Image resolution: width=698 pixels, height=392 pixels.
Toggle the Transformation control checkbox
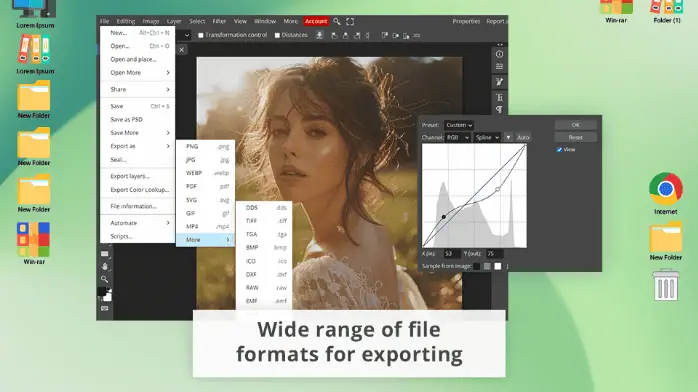pos(201,35)
